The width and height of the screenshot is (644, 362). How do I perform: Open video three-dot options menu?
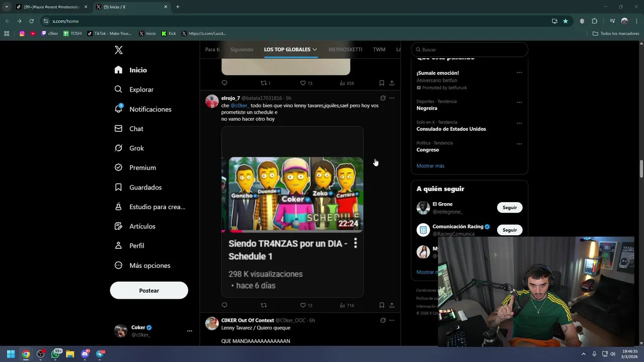355,243
